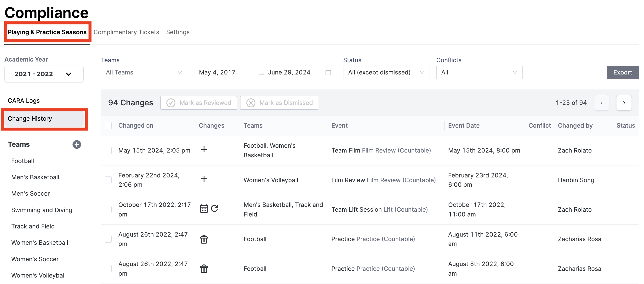
Task: Open Men's Basketball team in sidebar
Action: [x=35, y=177]
